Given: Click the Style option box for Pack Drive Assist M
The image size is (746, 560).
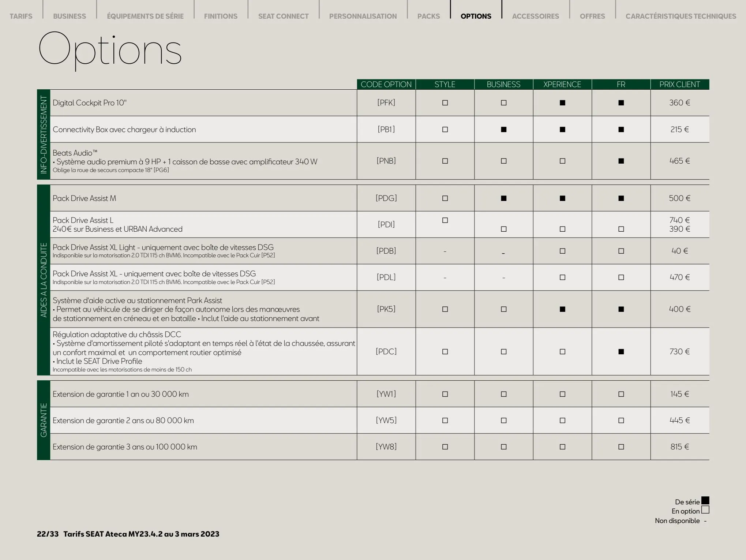Looking at the screenshot, I should pos(445,198).
